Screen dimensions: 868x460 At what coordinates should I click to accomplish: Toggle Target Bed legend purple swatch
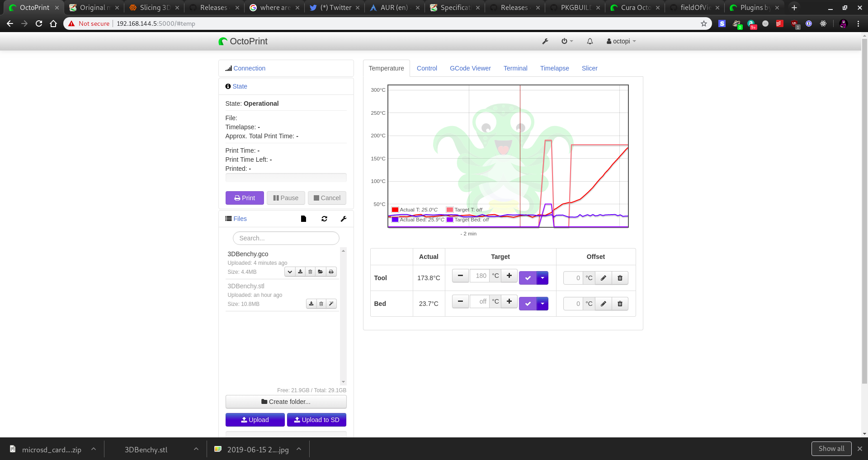(x=450, y=220)
